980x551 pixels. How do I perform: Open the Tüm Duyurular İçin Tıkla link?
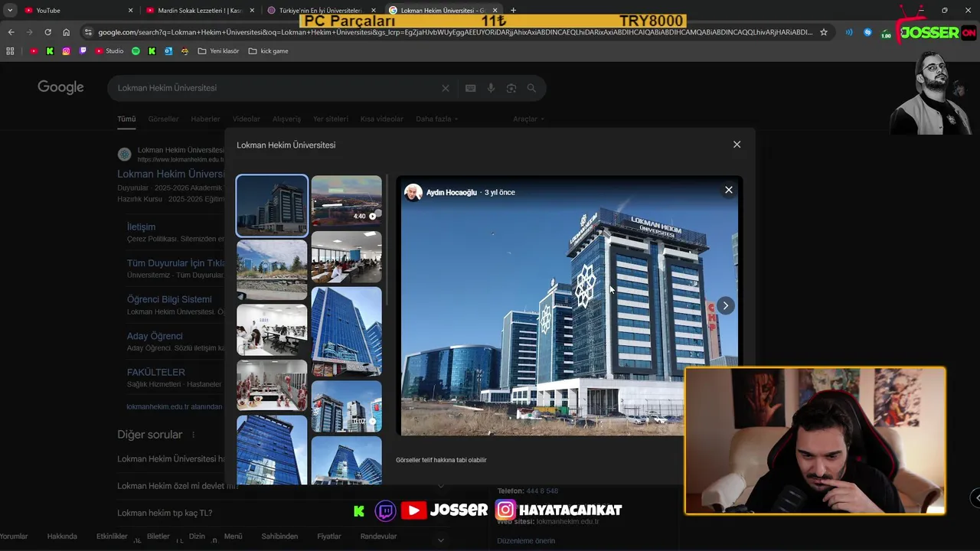pyautogui.click(x=175, y=262)
